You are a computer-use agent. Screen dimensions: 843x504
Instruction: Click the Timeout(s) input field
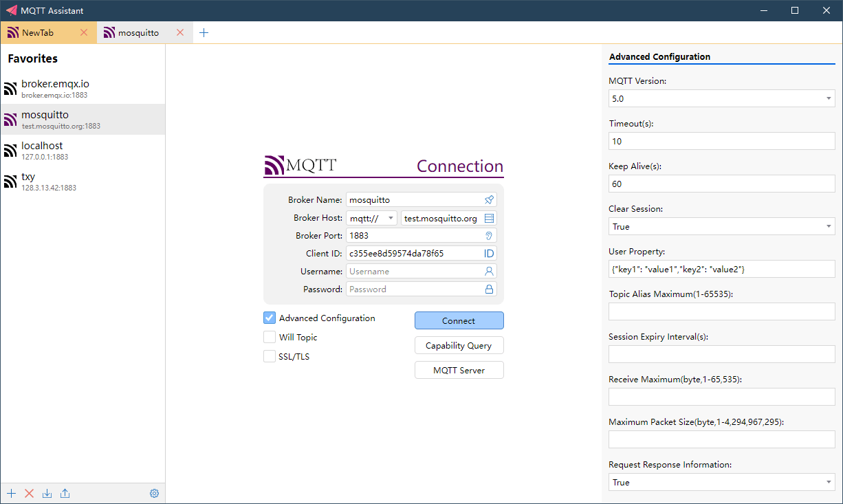[x=722, y=141]
